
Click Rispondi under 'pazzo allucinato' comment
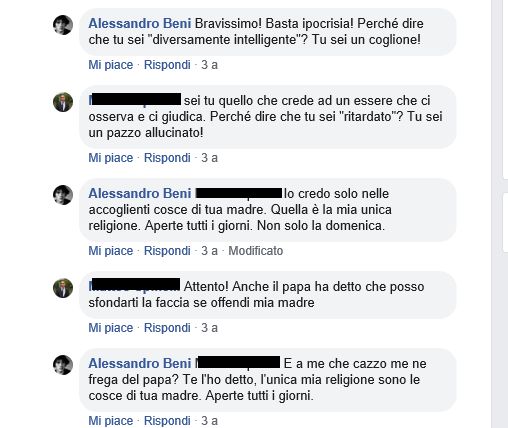coord(167,158)
